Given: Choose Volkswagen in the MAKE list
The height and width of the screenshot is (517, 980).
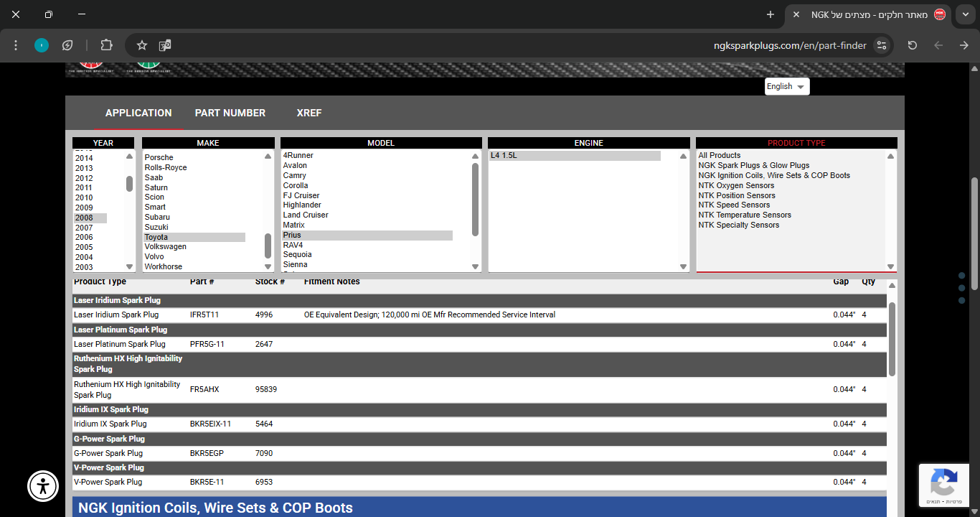Looking at the screenshot, I should point(165,246).
